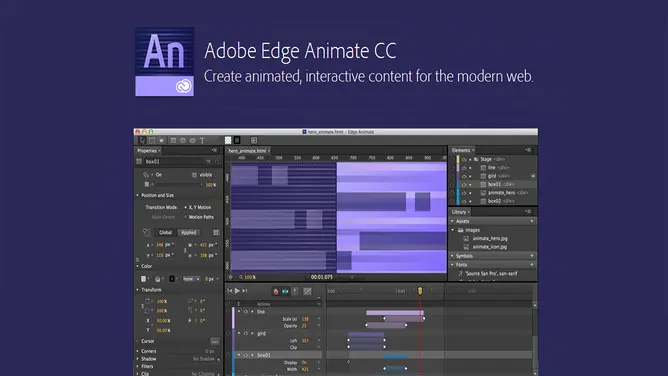Click the white background color swatch in toolbar
The width and height of the screenshot is (668, 376).
coord(228,140)
